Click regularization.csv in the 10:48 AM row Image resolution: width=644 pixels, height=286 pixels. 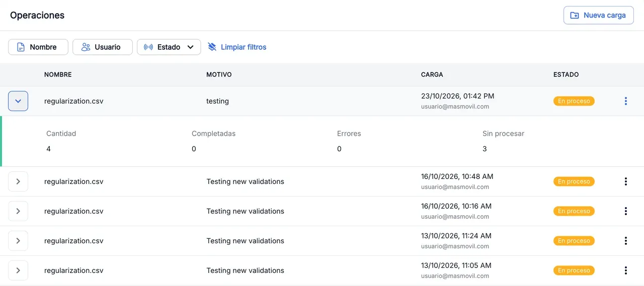[x=74, y=181]
